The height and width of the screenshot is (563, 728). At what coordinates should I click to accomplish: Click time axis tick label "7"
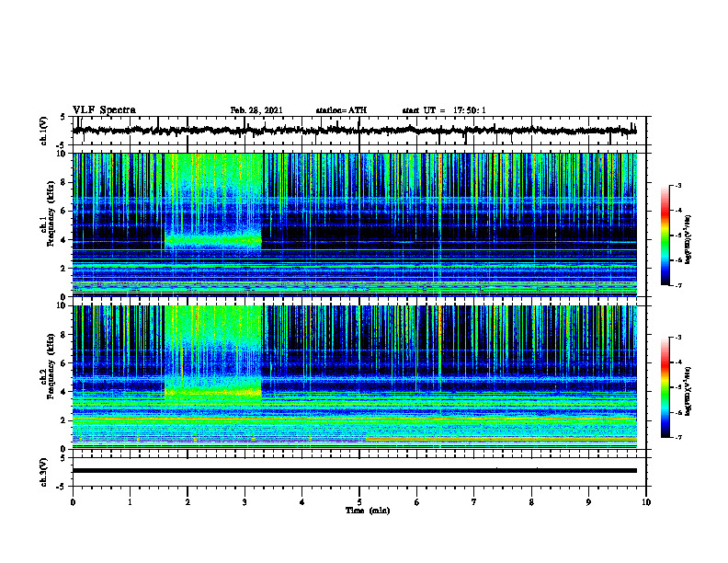click(x=474, y=502)
